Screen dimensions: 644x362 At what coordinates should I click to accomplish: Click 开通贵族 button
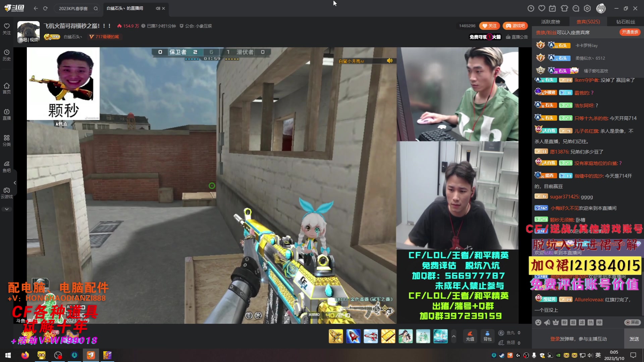click(630, 32)
